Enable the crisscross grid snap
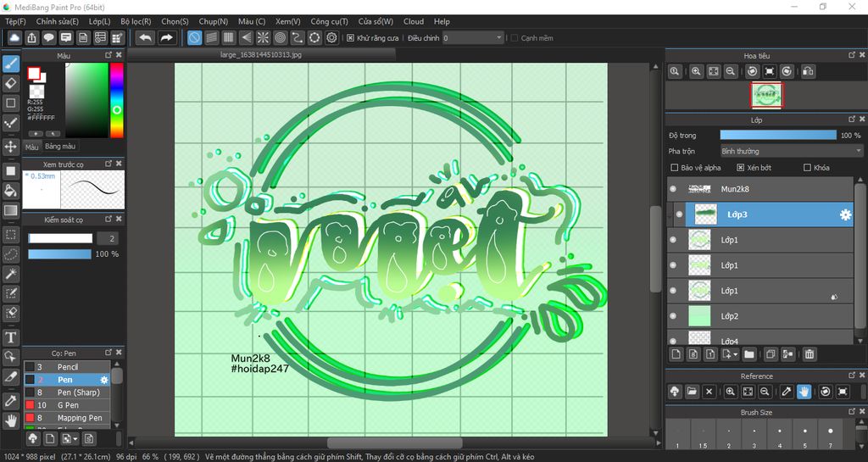This screenshot has width=868, height=462. 229,37
